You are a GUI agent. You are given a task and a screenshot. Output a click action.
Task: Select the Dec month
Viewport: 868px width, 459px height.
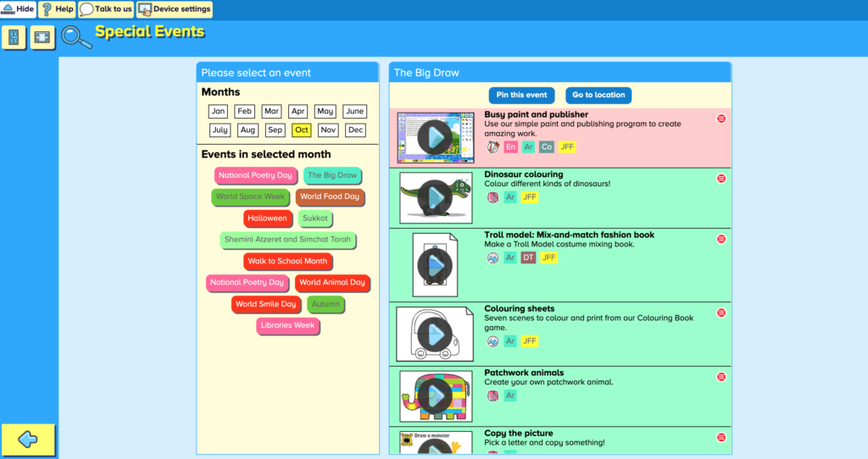coord(355,130)
